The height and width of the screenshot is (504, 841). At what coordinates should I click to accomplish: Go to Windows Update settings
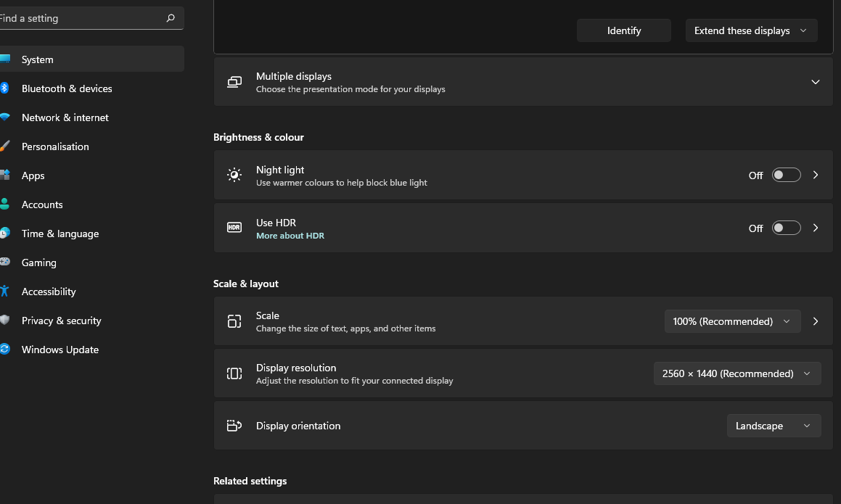(60, 350)
